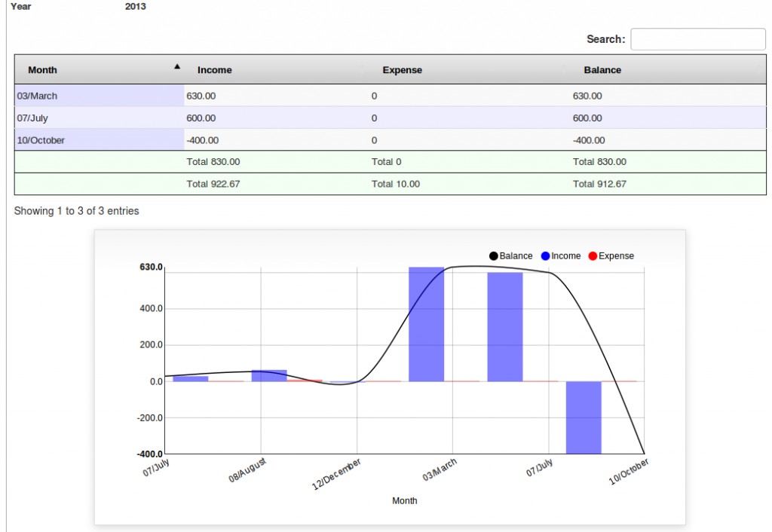The width and height of the screenshot is (772, 532).
Task: Sort by the Balance column header
Action: click(602, 70)
